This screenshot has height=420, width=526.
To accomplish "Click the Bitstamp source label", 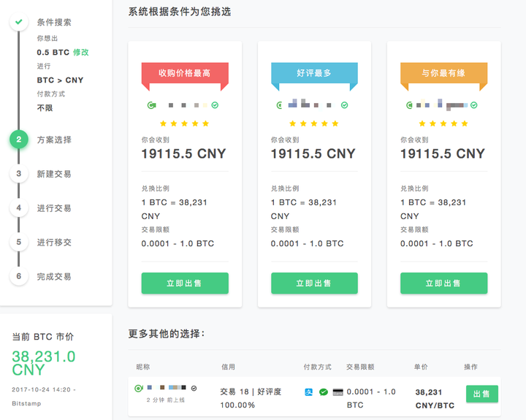I will (26, 403).
